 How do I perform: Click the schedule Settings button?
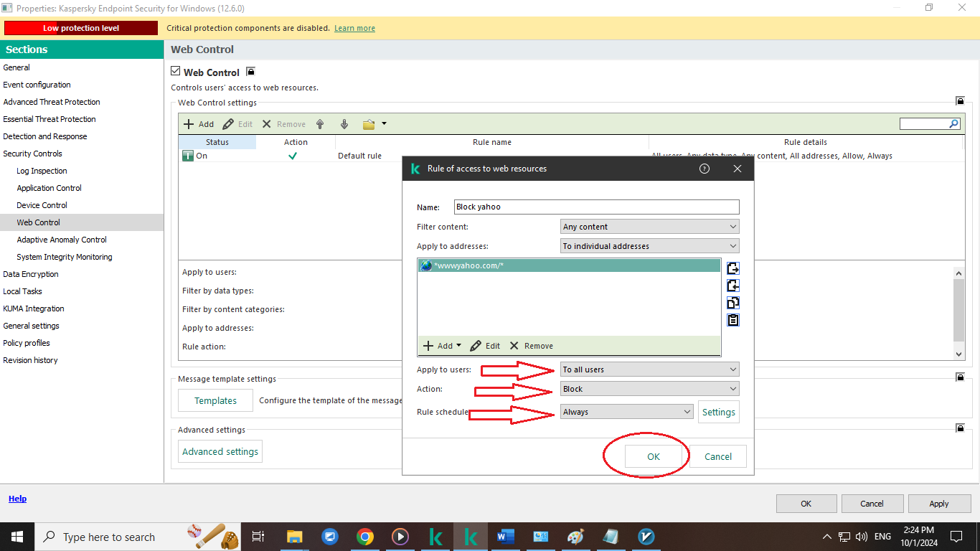(719, 412)
